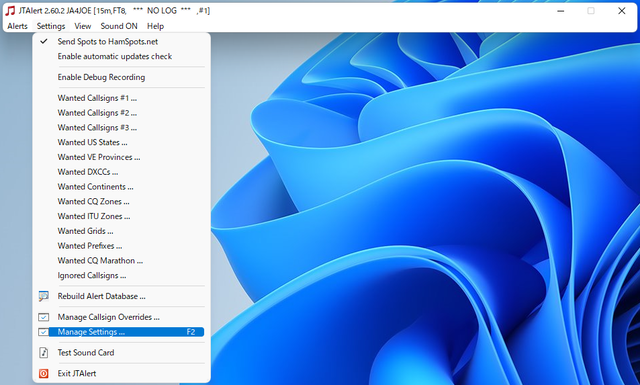The height and width of the screenshot is (385, 640).
Task: Click the Manage Settings icon
Action: (44, 332)
